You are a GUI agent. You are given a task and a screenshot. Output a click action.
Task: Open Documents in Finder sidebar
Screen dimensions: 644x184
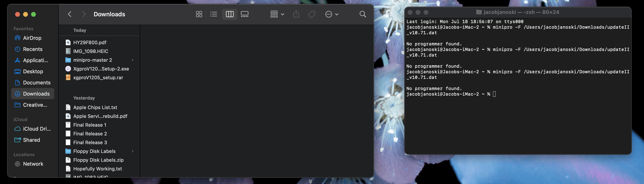click(x=32, y=82)
